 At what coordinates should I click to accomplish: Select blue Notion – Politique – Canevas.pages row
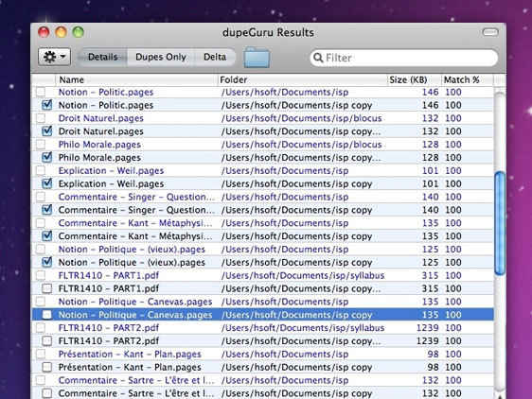coord(263,302)
